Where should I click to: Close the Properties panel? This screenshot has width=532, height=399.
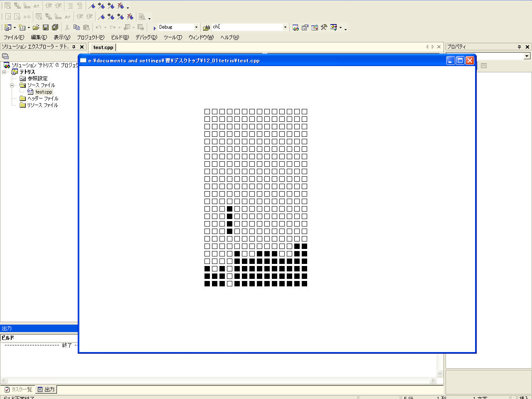(527, 47)
